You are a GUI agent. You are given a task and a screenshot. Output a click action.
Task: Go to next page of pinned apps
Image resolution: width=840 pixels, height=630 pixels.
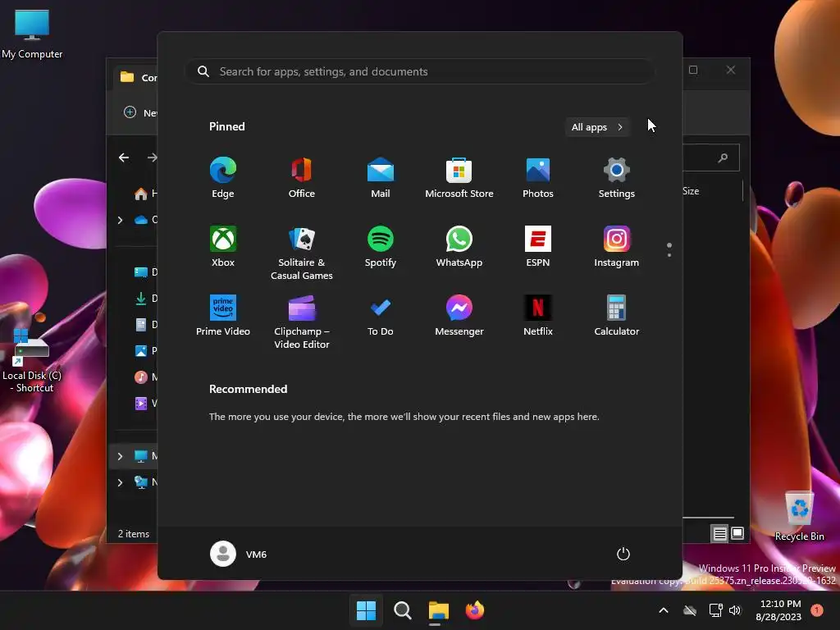(x=669, y=255)
